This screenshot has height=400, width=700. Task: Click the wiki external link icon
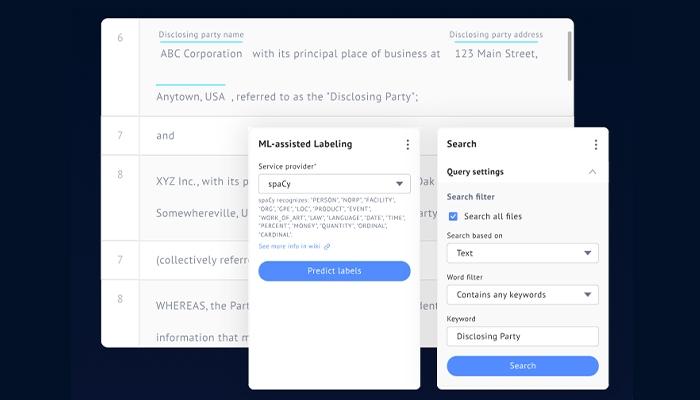[x=327, y=246]
